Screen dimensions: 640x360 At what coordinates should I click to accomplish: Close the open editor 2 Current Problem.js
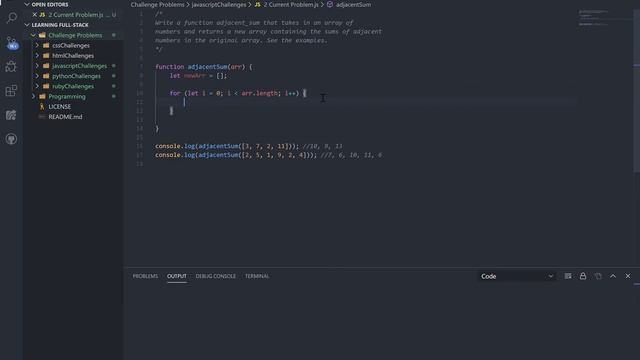coord(35,15)
